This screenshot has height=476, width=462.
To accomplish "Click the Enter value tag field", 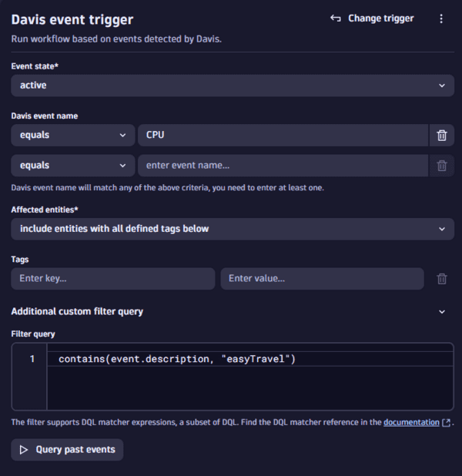I will click(x=322, y=279).
